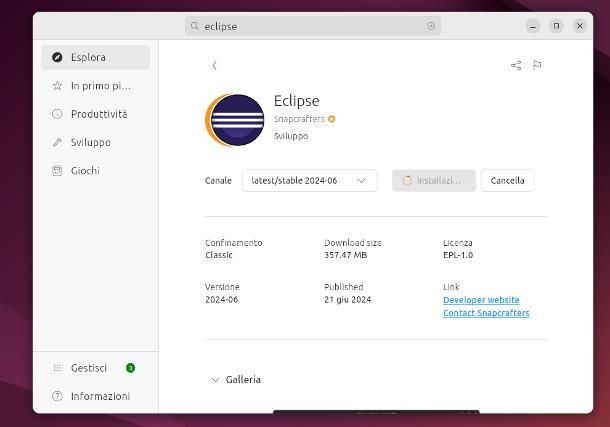The width and height of the screenshot is (610, 427).
Task: Click the star icon for In primo piano
Action: coord(57,86)
